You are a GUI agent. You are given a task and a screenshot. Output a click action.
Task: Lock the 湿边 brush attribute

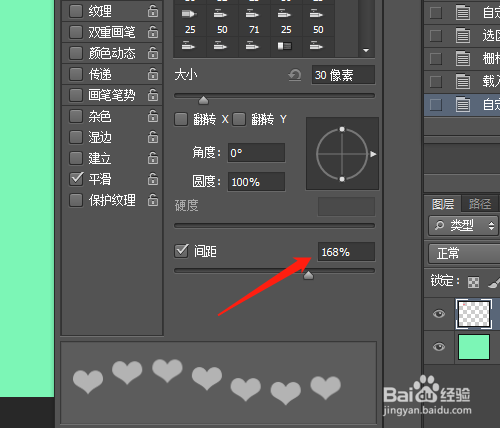[x=153, y=137]
